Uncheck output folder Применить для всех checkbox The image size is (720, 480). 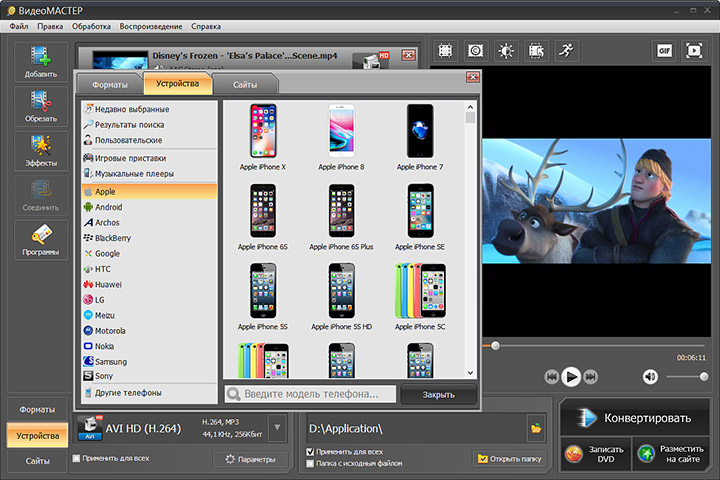311,452
